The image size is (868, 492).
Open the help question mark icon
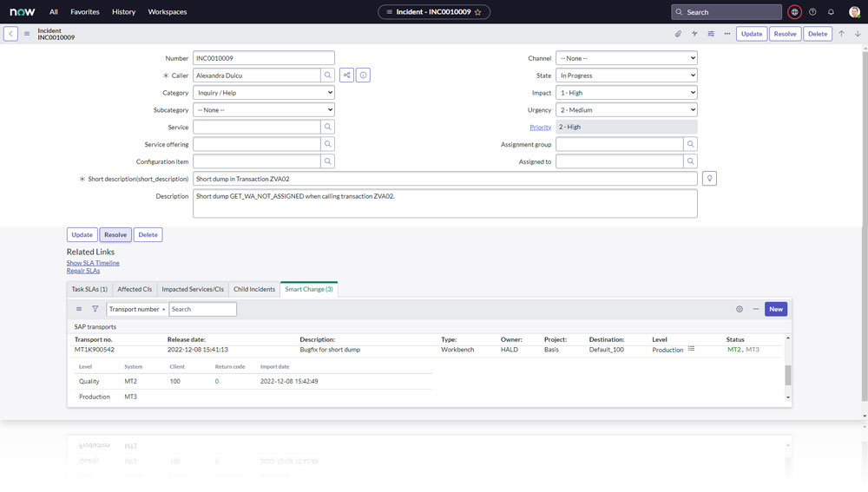[812, 11]
